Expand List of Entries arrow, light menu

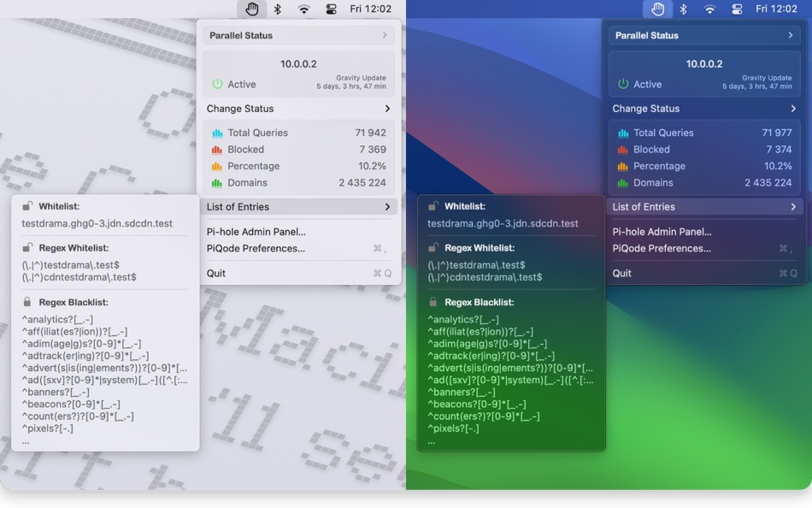tap(387, 207)
